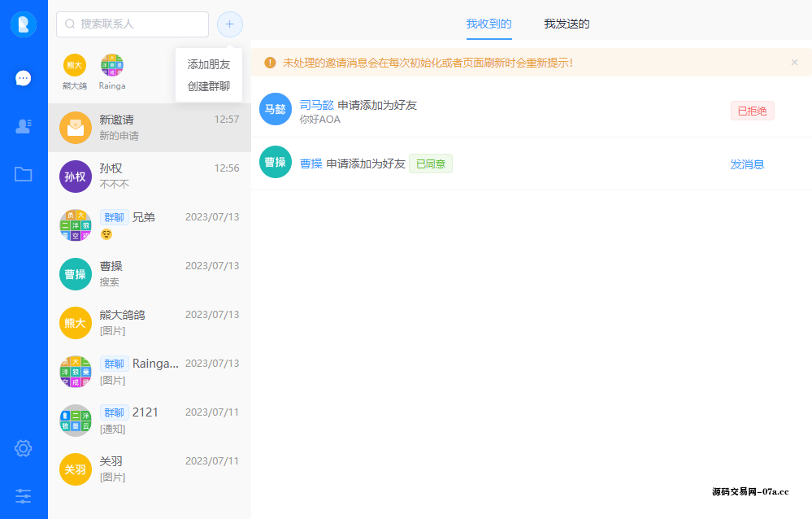Viewport: 812px width, 519px height.
Task: Select 司马懿's blue avatar in request list
Action: coord(275,108)
